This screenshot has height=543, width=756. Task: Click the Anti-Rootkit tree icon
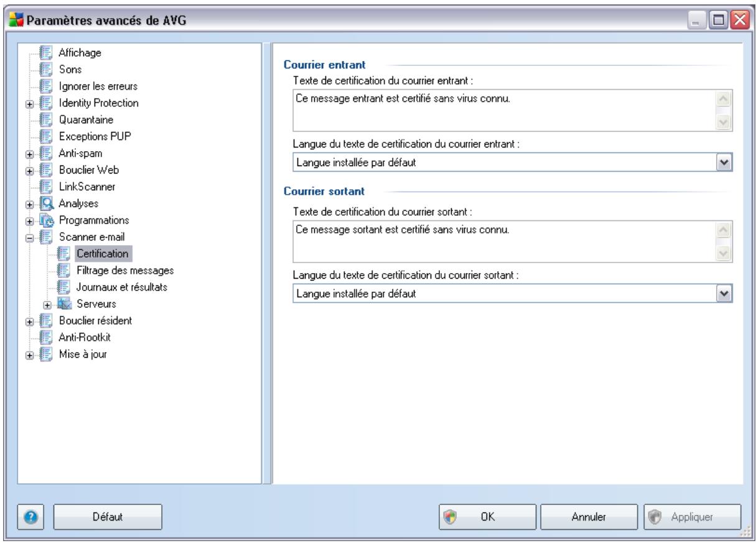[x=45, y=338]
